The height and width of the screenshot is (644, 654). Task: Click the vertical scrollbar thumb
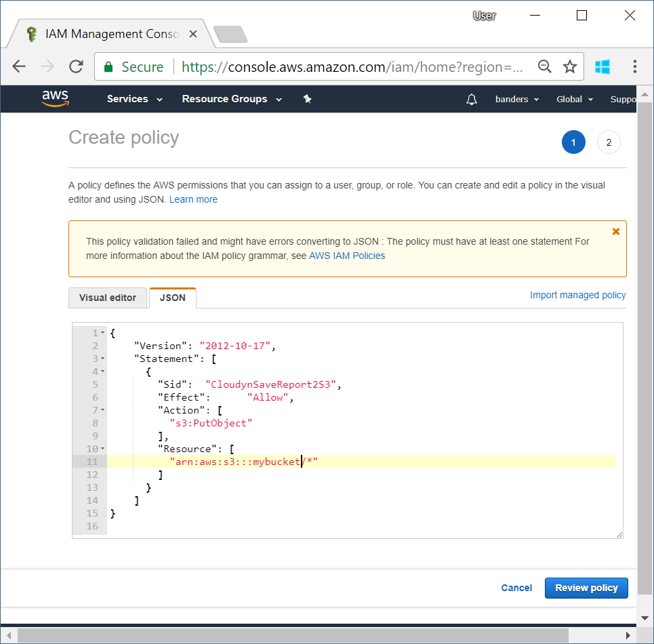645,348
